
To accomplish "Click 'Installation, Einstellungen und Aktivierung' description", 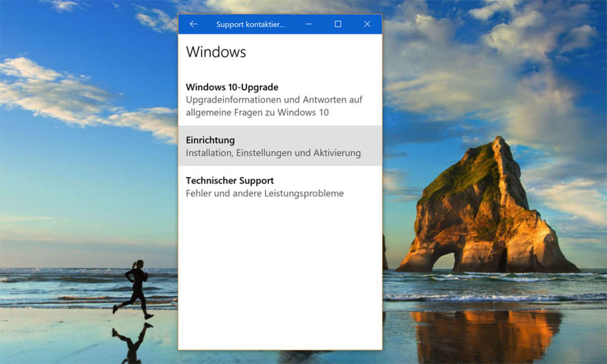I will (273, 153).
